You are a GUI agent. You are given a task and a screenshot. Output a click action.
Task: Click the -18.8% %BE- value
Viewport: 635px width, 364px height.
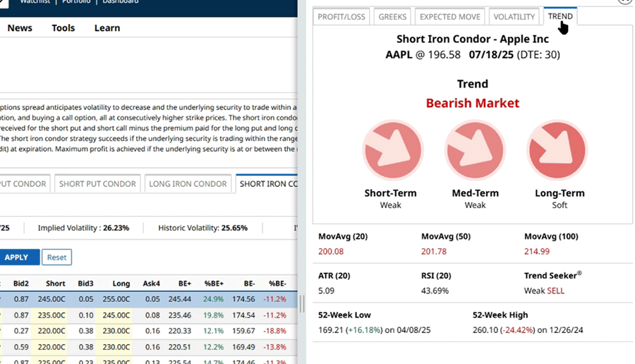coord(275,331)
